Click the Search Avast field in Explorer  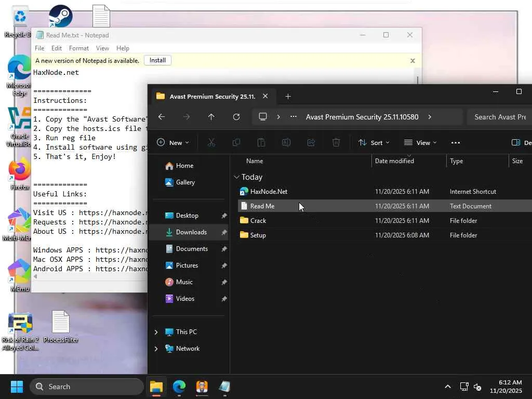(x=500, y=117)
